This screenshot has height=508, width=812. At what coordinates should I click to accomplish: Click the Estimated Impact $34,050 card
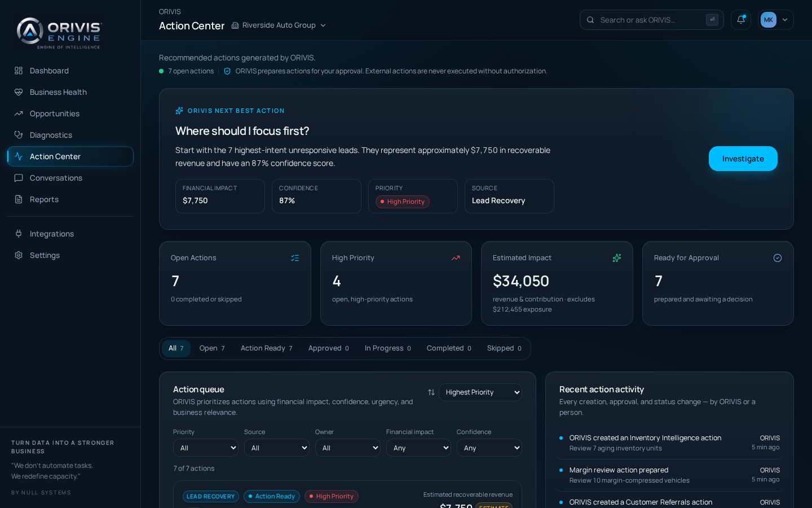pyautogui.click(x=557, y=283)
